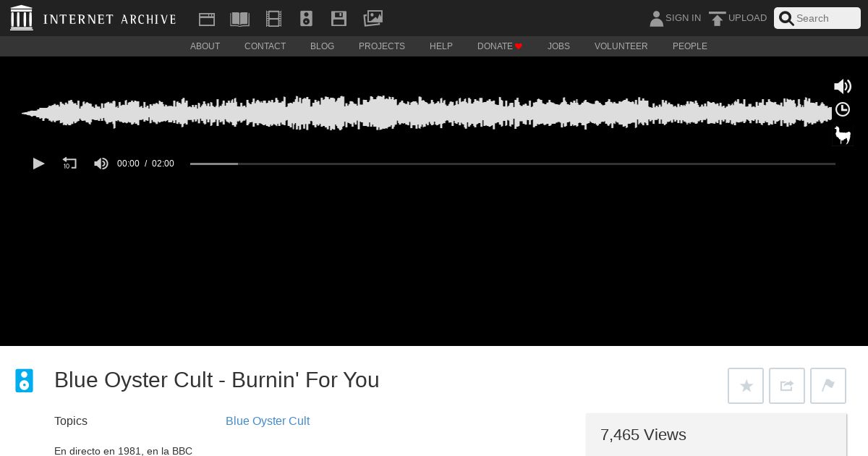
Task: Open the Software floppy disk icon
Action: click(x=339, y=19)
